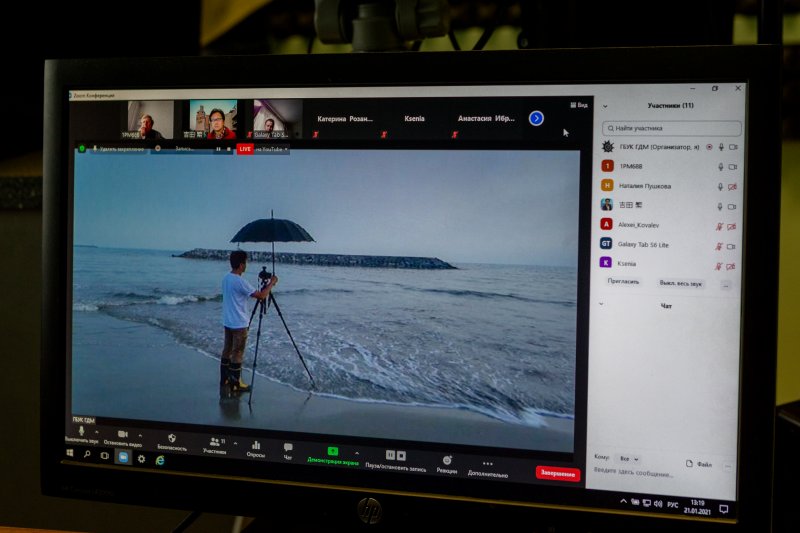800x533 pixels.
Task: Click Остановить видео camera icon
Action: (122, 434)
